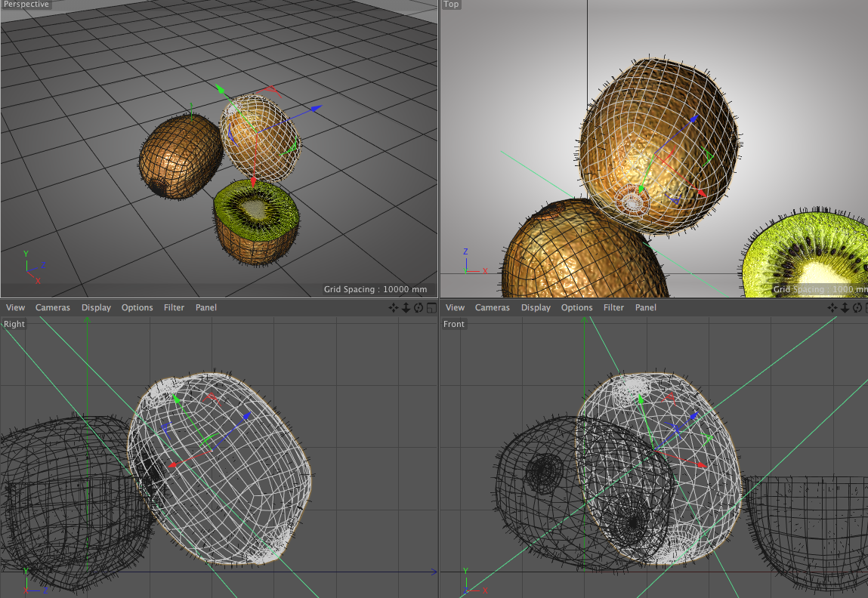Open the Panel menu in Front viewport
The image size is (868, 598).
(645, 307)
